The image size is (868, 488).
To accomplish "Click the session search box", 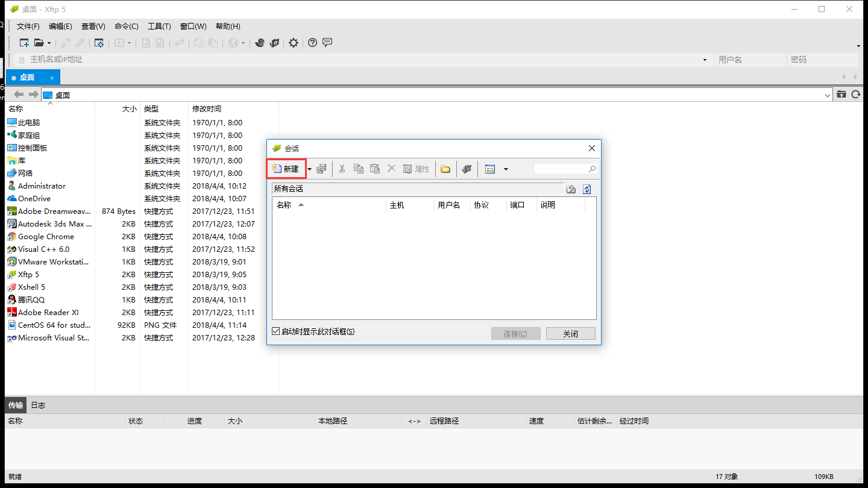I will point(561,169).
